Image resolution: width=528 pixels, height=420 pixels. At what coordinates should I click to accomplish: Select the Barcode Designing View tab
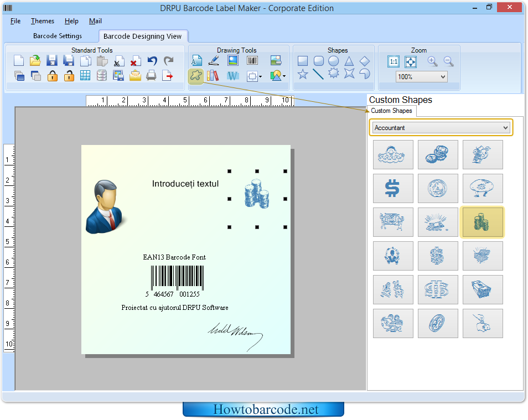click(x=143, y=36)
